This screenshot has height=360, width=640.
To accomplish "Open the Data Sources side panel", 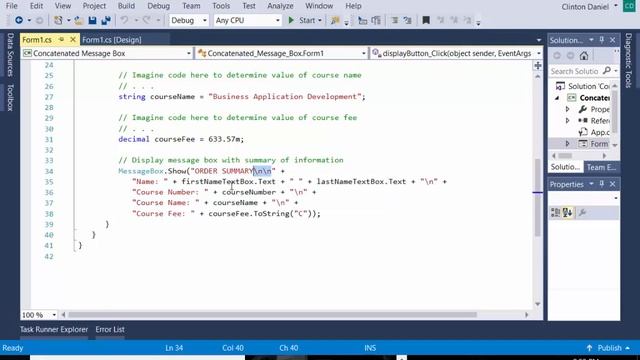I will [x=10, y=55].
